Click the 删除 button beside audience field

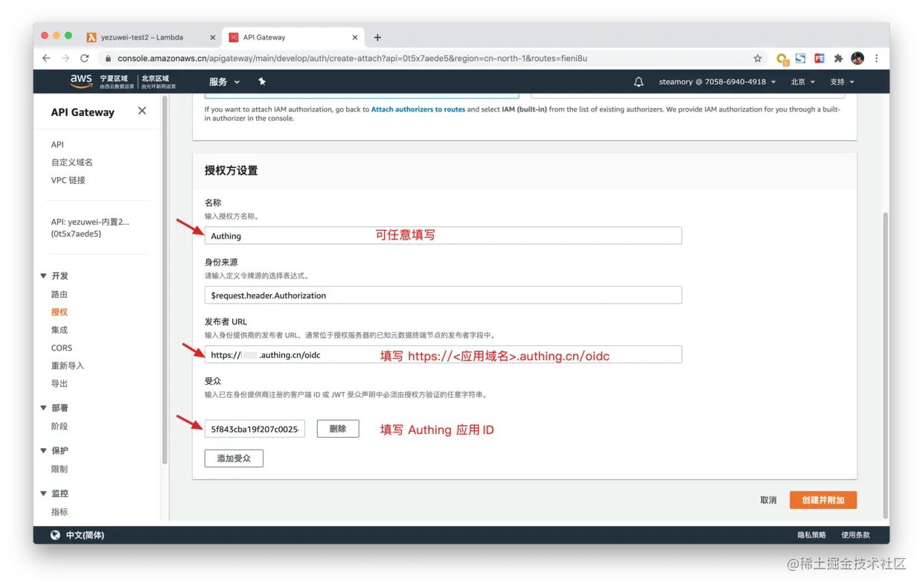click(x=338, y=429)
